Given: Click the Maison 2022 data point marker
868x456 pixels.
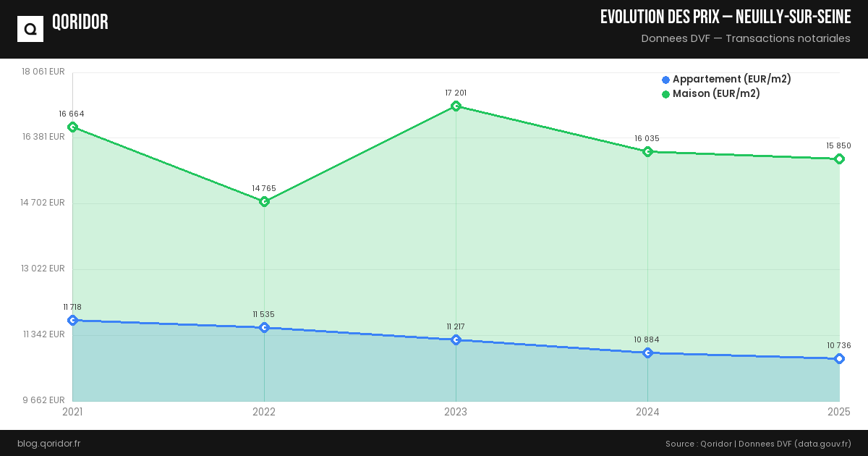Looking at the screenshot, I should (x=264, y=201).
